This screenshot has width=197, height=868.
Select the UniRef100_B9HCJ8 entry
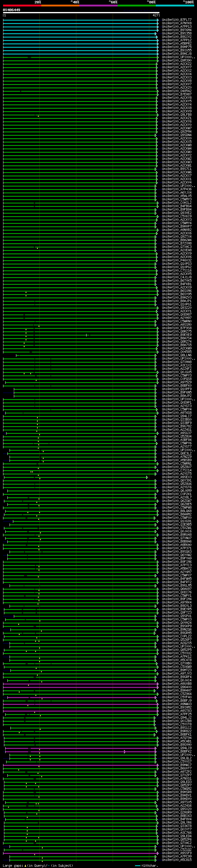point(176,54)
